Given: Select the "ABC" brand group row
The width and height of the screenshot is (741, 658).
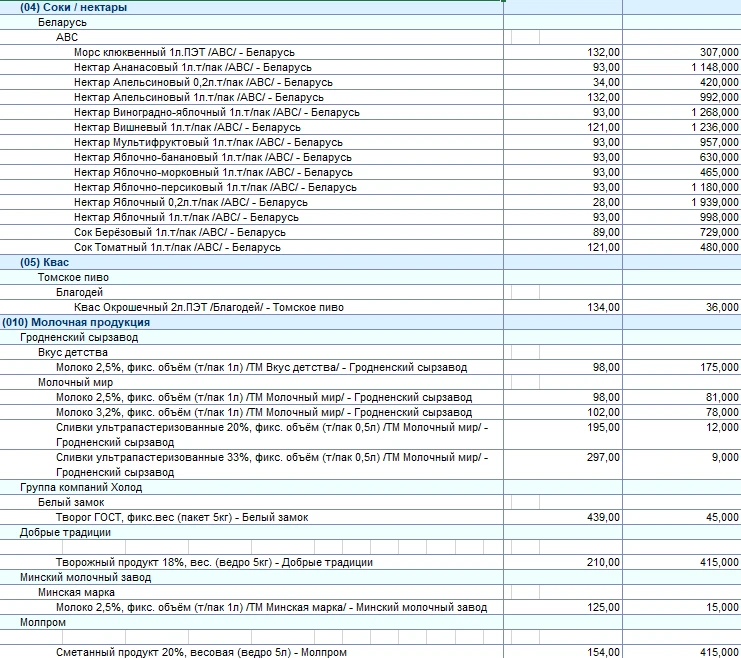Looking at the screenshot, I should (67, 37).
